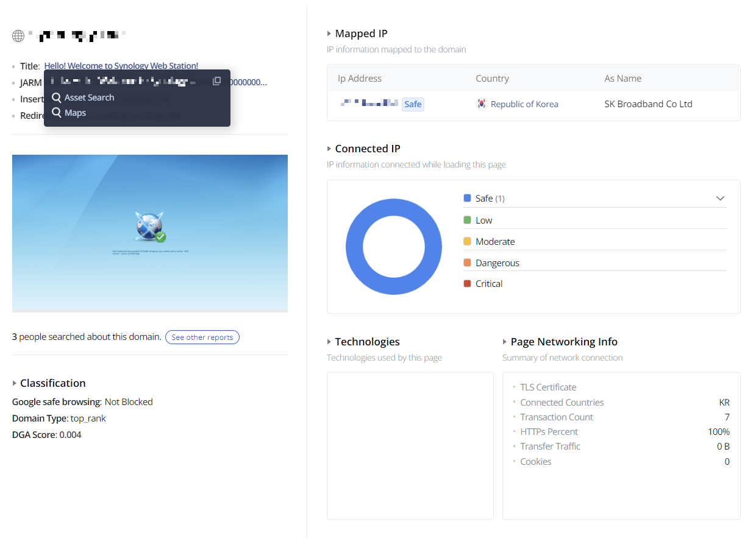The image size is (756, 547).
Task: Choose Asset Search in the popup menu
Action: tap(89, 97)
